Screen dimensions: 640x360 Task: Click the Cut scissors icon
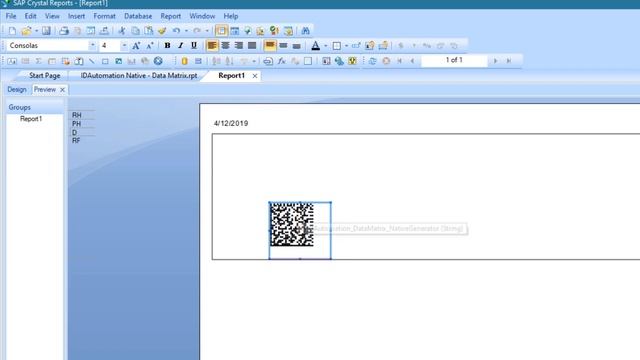(x=122, y=31)
